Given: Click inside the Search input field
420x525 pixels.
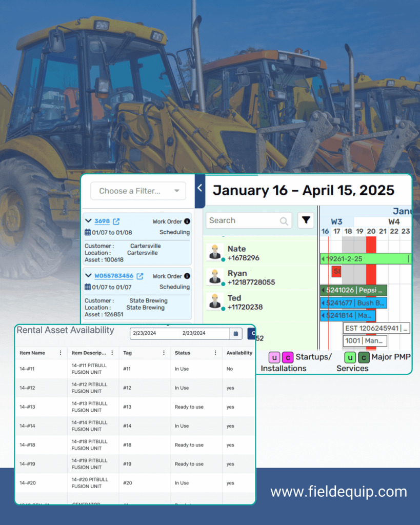Looking at the screenshot, I should (241, 220).
